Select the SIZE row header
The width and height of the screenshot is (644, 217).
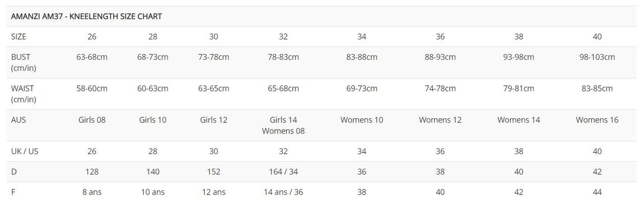coord(19,37)
